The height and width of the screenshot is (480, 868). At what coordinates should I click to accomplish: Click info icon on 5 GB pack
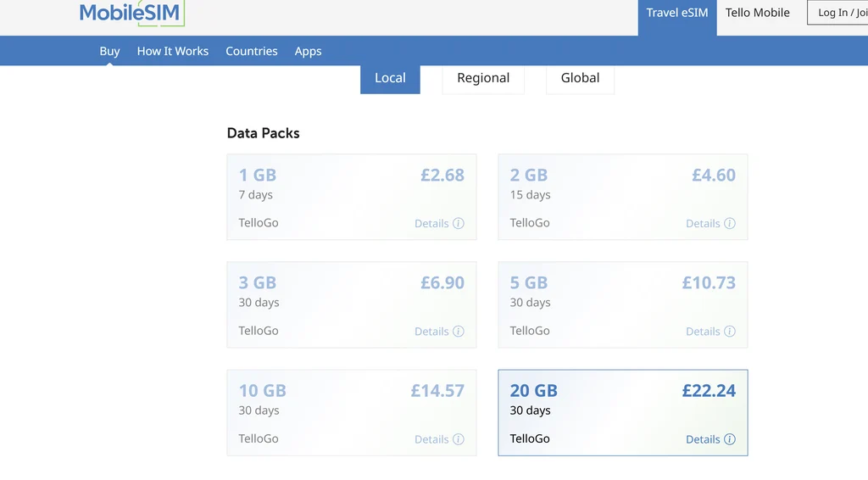(730, 332)
